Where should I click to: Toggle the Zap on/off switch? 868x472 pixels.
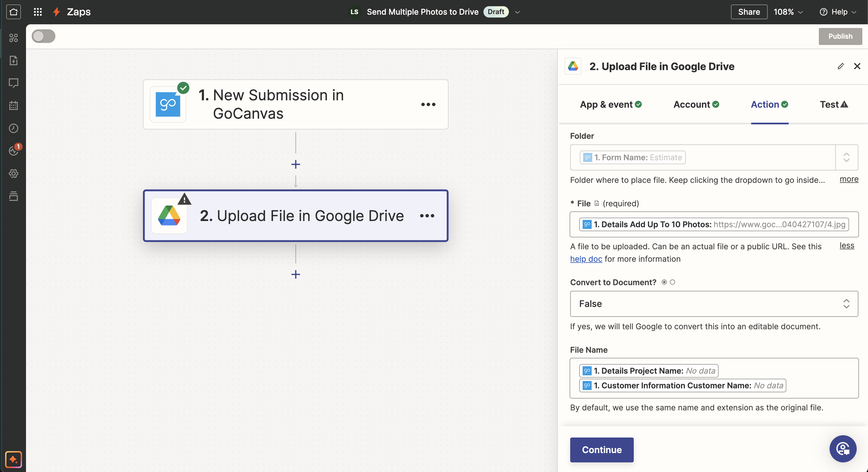(44, 36)
